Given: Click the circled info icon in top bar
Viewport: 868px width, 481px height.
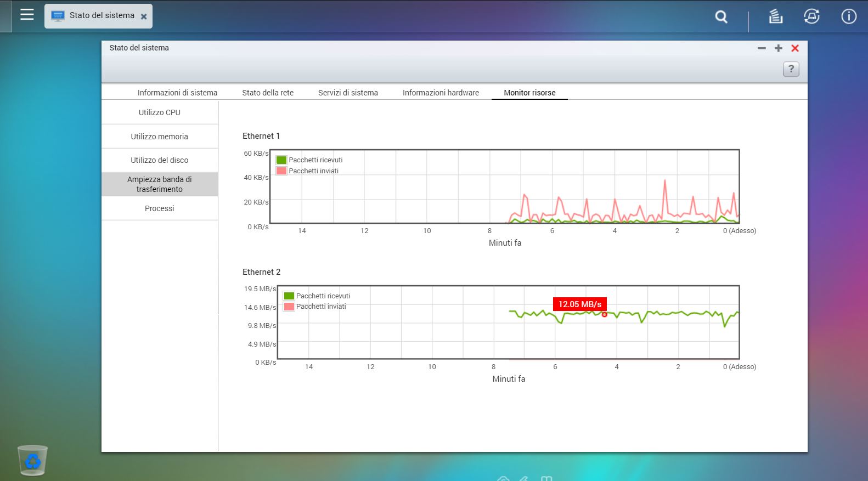Looking at the screenshot, I should pos(848,17).
